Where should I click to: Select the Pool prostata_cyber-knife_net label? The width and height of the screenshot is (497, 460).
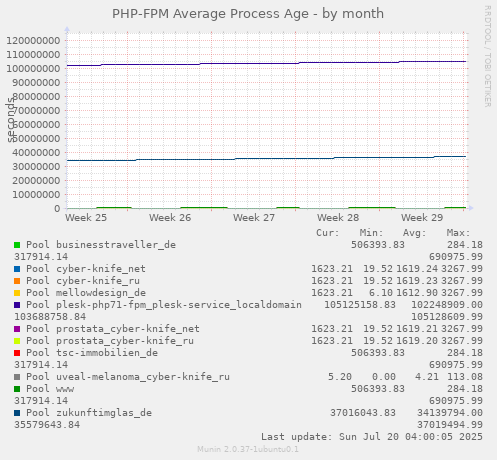click(113, 329)
